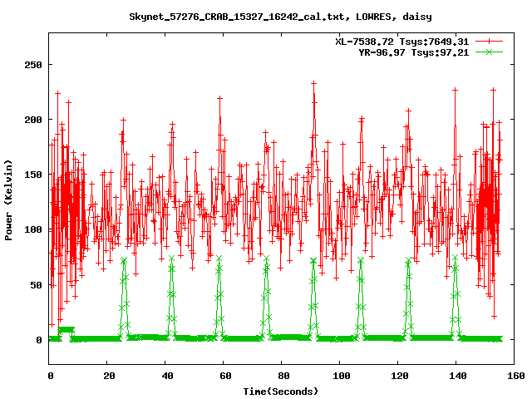Viewport: 532px width, 399px height.
Task: Click the green calibration step near 5 seconds
Action: tap(66, 329)
